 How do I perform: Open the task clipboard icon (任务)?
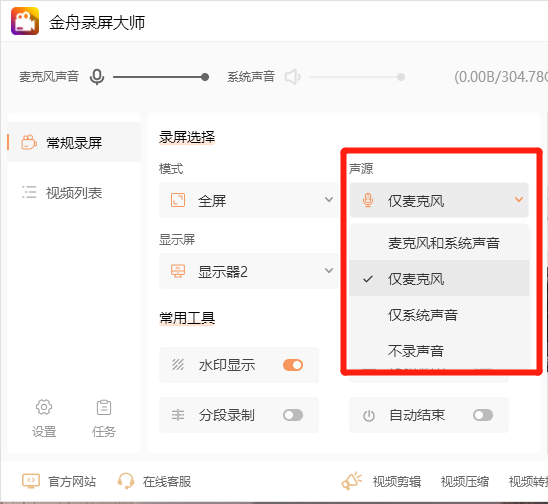[104, 407]
